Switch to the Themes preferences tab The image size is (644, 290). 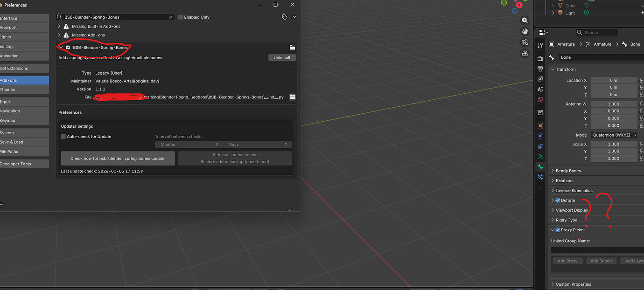point(24,90)
